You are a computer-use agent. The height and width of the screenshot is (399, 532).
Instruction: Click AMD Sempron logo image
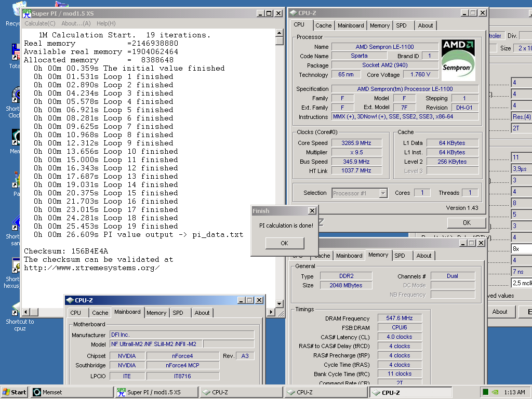(x=458, y=60)
